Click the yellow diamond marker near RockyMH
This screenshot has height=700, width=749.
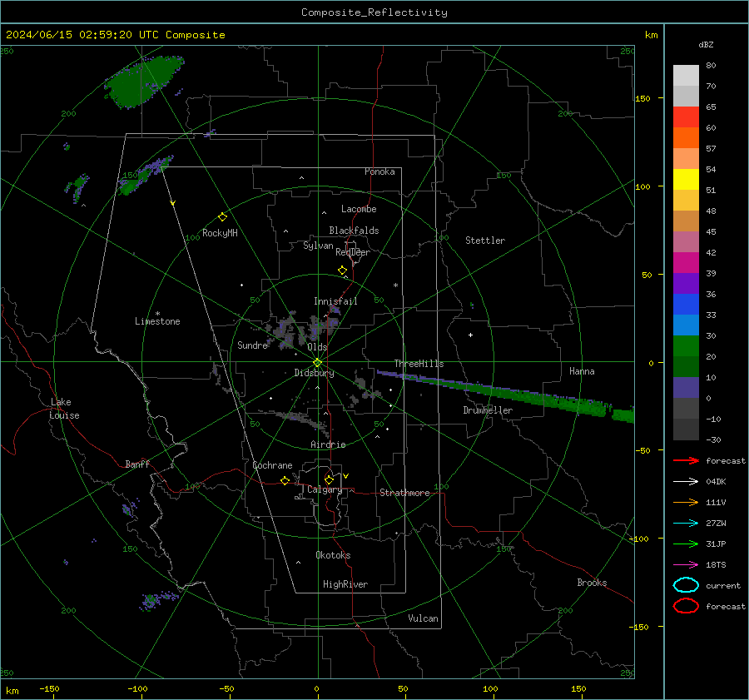click(x=222, y=217)
